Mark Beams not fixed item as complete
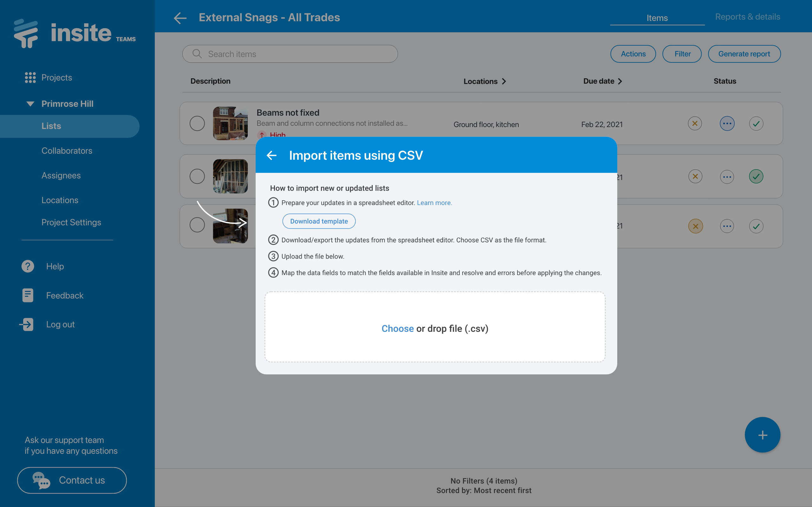 [756, 124]
